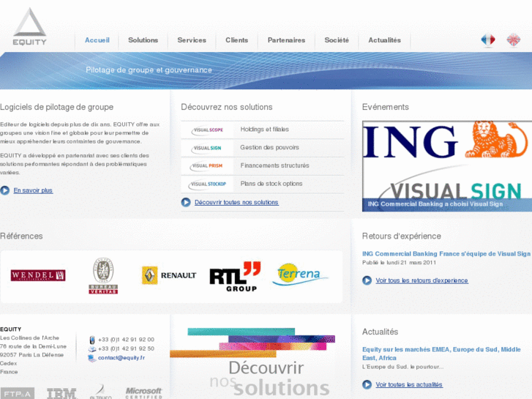Image resolution: width=532 pixels, height=399 pixels.
Task: Click the 'Pilotage de groupe et gouvernance' banner text
Action: [x=149, y=70]
